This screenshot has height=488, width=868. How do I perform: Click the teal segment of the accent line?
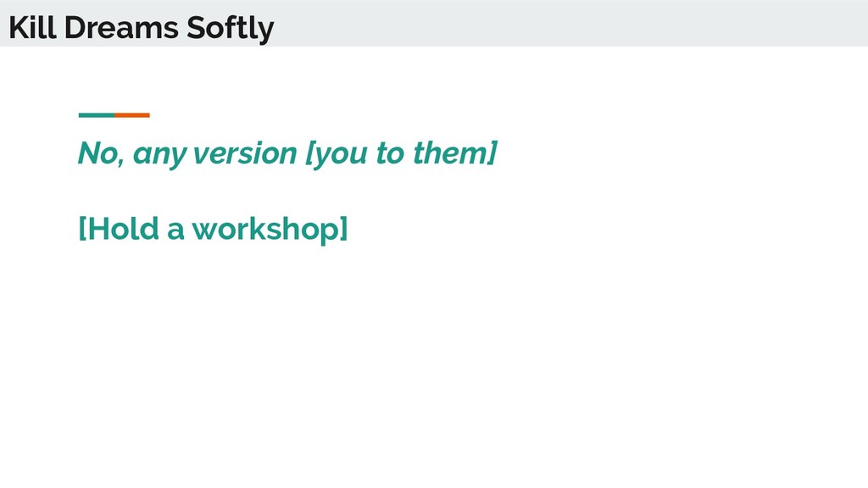(x=97, y=115)
